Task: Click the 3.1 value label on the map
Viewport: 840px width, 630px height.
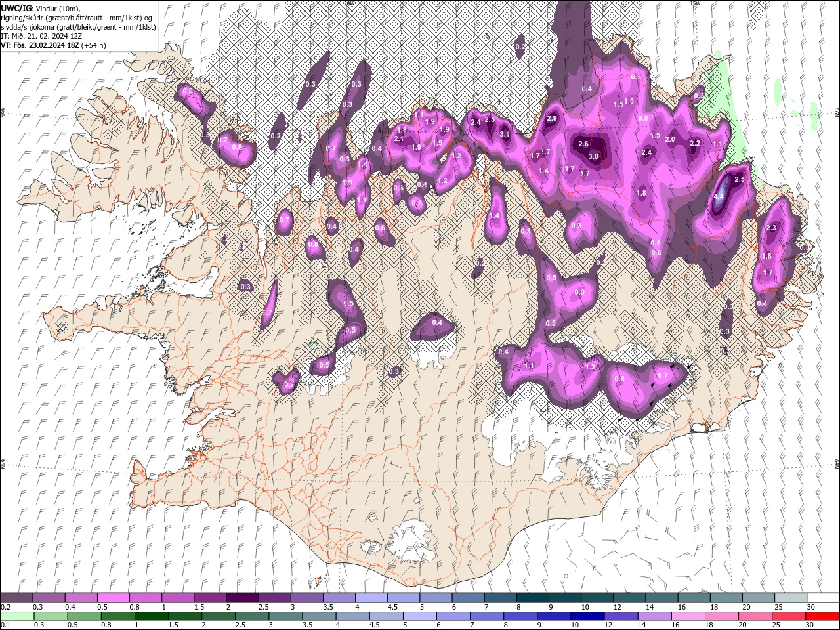Action: point(505,134)
